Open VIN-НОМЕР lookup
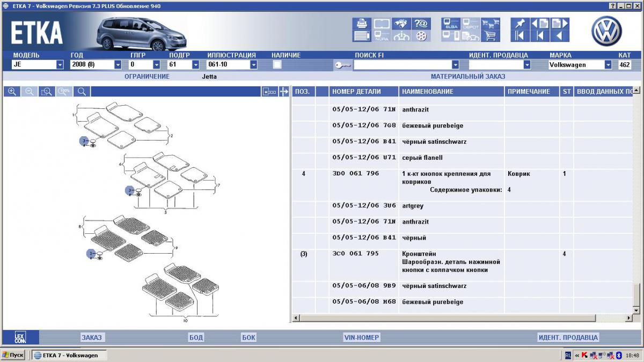This screenshot has height=362, width=644. coord(362,337)
